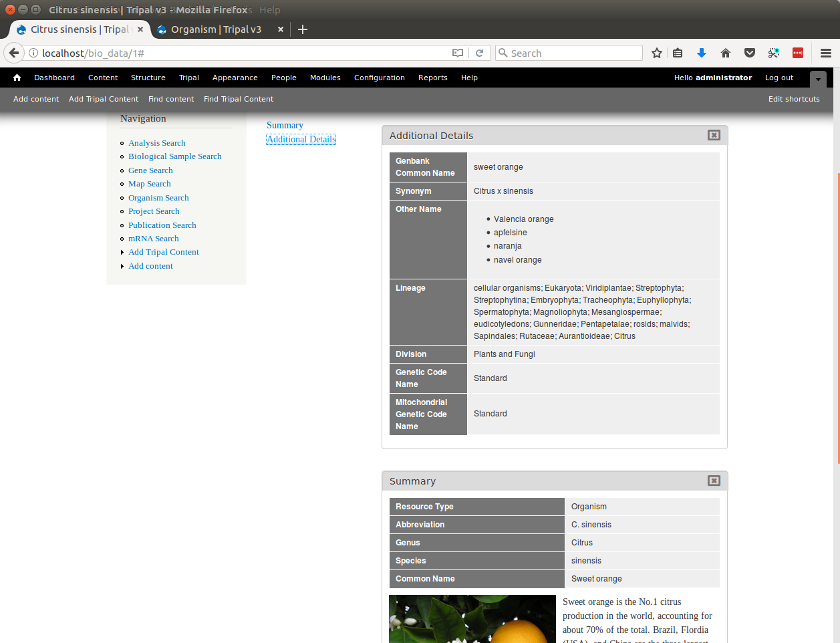
Task: Bookmark this page with the star icon
Action: (657, 53)
